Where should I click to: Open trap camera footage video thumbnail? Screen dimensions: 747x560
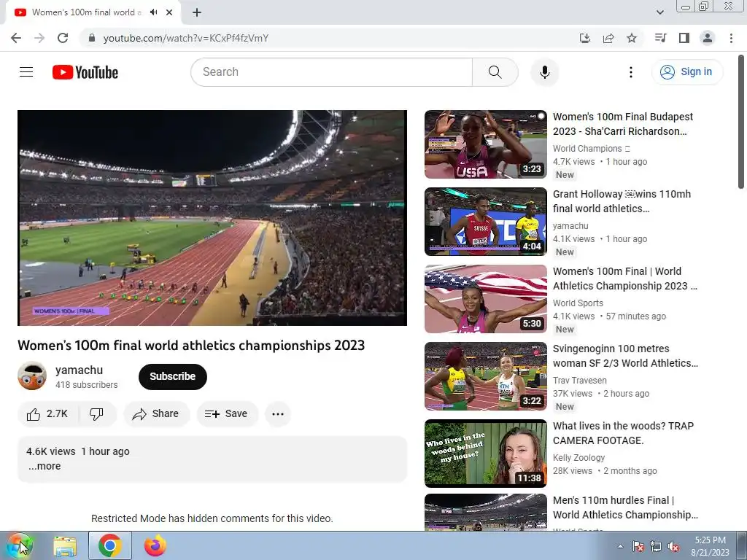pyautogui.click(x=485, y=454)
